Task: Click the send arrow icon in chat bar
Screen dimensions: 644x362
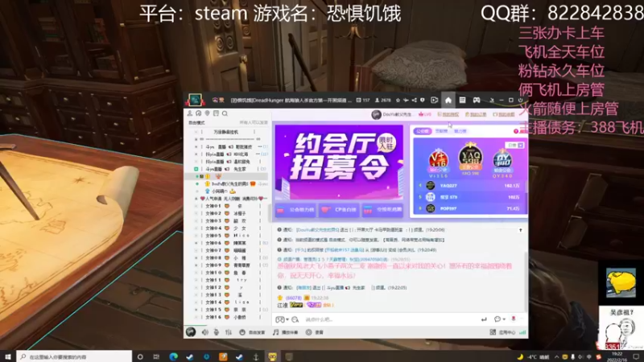Action: pos(484,319)
